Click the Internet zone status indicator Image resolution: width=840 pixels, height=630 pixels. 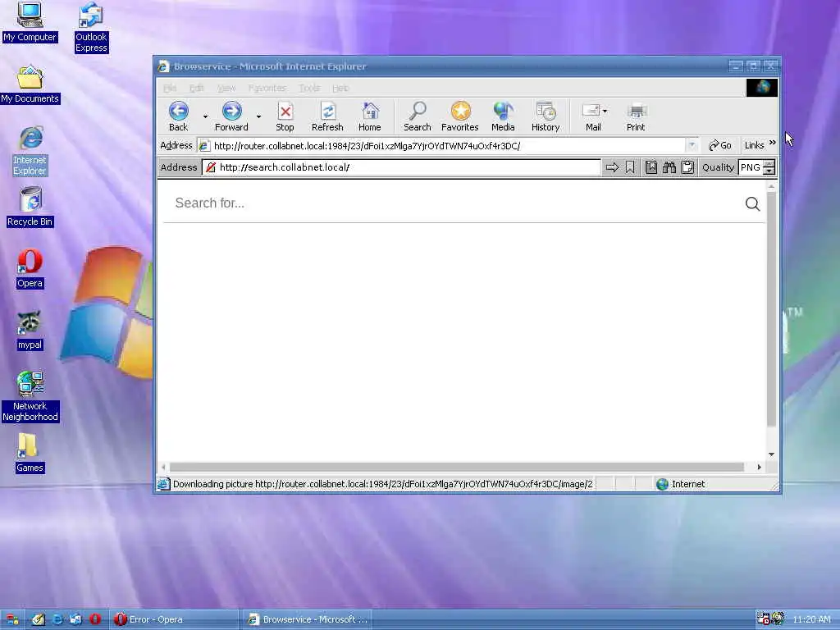point(681,484)
